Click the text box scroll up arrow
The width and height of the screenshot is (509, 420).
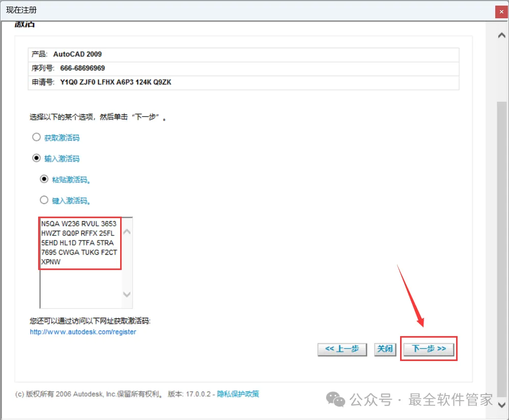tap(127, 231)
